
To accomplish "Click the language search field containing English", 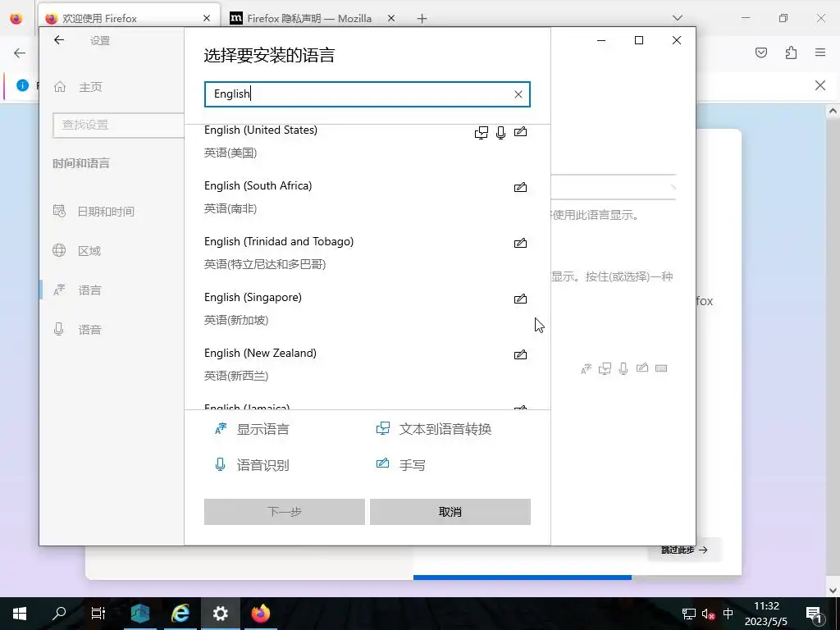I will [x=367, y=94].
